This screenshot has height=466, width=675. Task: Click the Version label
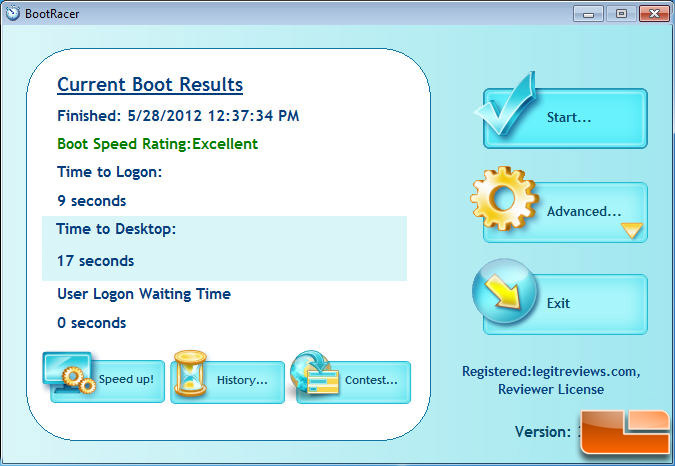[542, 432]
